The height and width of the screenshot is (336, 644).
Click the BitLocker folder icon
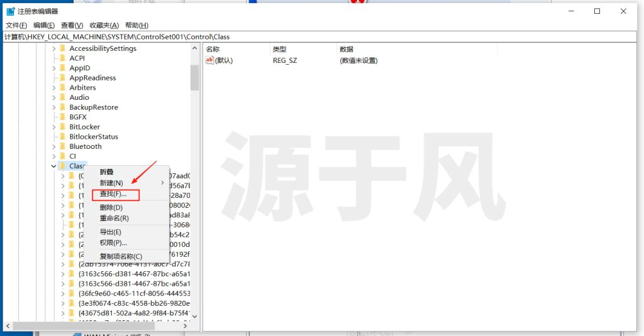63,127
